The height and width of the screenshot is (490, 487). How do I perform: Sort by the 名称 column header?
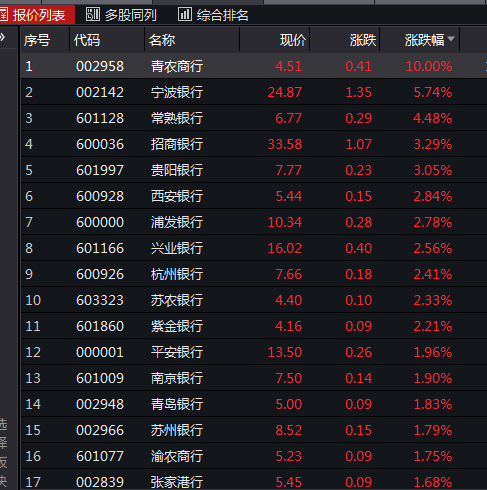pos(162,40)
